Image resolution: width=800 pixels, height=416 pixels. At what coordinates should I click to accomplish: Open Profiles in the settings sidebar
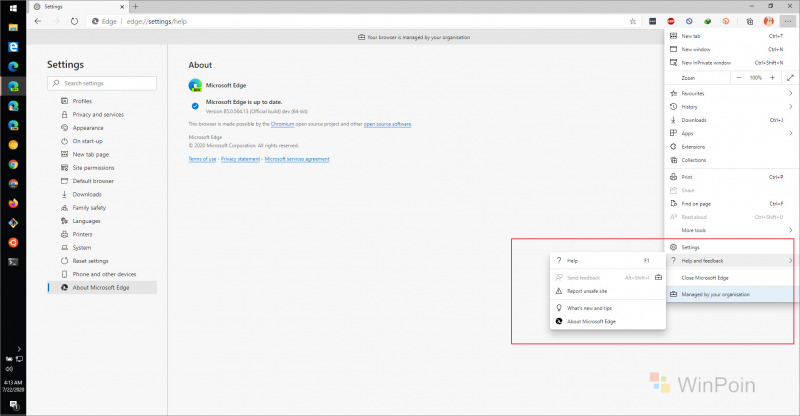click(x=103, y=101)
